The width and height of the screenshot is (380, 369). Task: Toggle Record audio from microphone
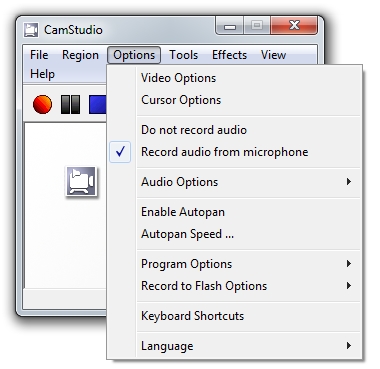pyautogui.click(x=235, y=152)
